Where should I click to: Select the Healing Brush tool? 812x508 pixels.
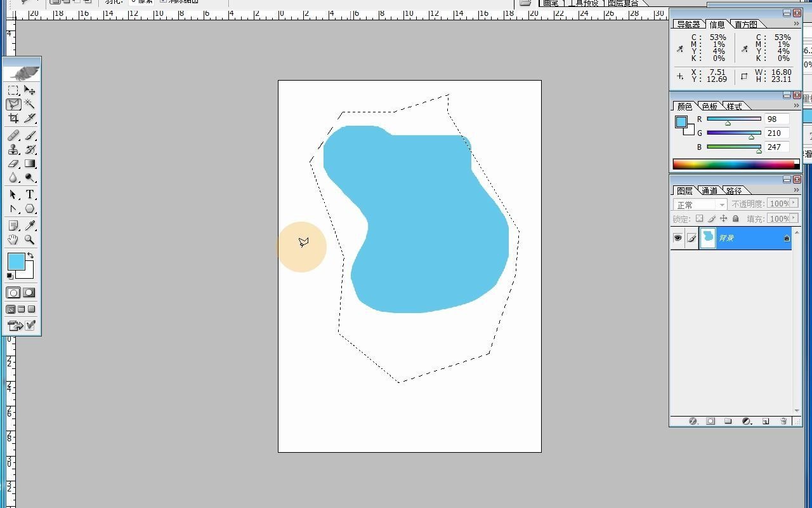tap(13, 135)
